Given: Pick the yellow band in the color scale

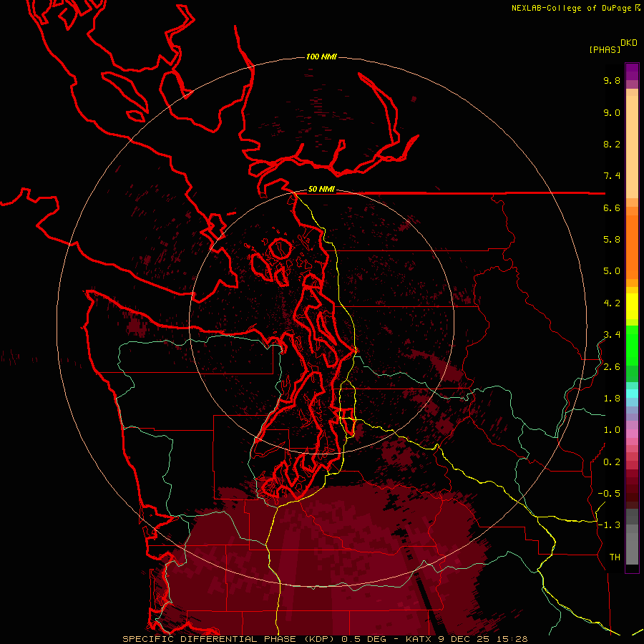Looking at the screenshot, I should point(632,306).
